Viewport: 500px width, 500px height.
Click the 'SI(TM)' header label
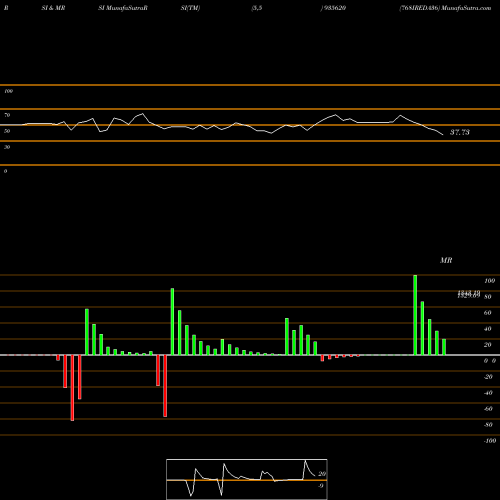190,8
